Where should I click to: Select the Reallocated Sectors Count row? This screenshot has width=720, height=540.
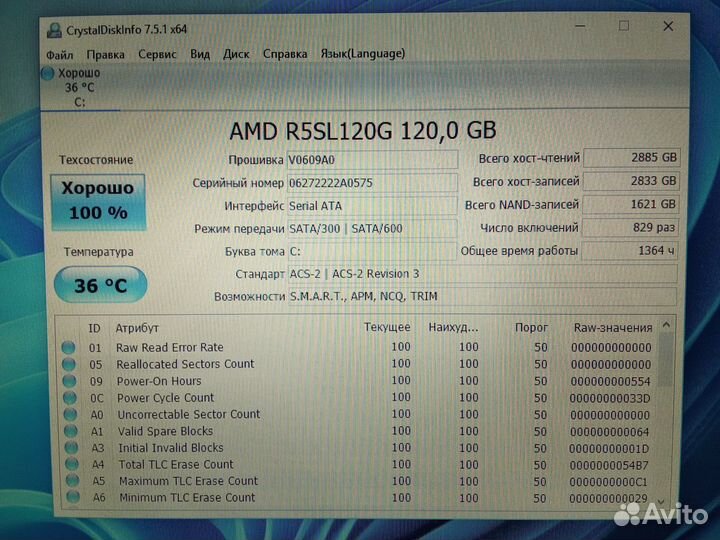coord(357,364)
